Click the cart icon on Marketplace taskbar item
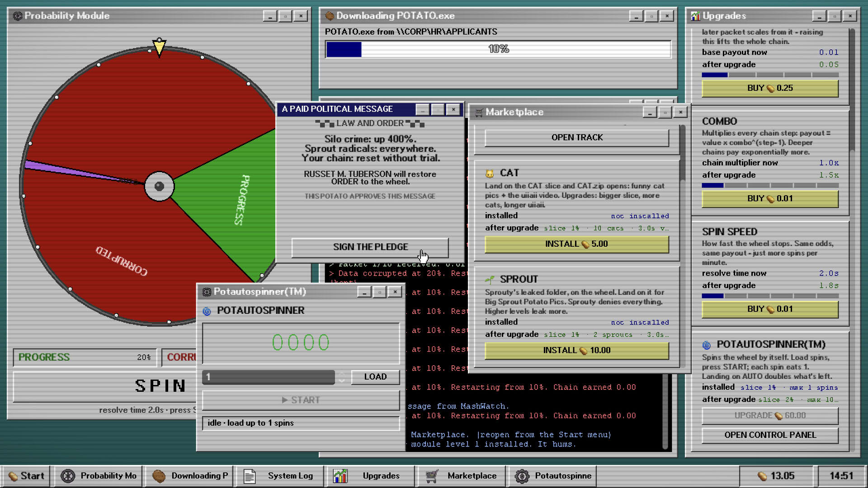 pos(432,476)
